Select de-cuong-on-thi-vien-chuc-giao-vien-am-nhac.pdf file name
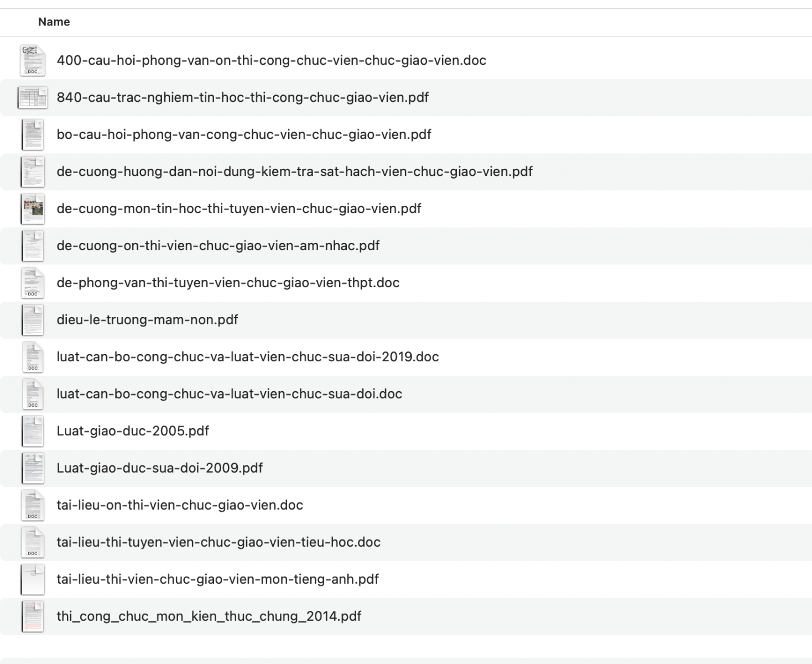Viewport: 812px width, 664px height. 218,246
